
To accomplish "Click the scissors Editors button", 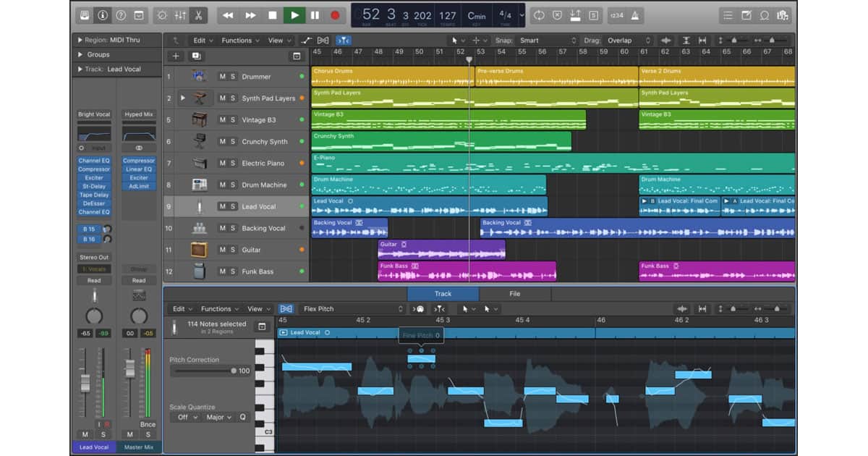I will tap(198, 14).
